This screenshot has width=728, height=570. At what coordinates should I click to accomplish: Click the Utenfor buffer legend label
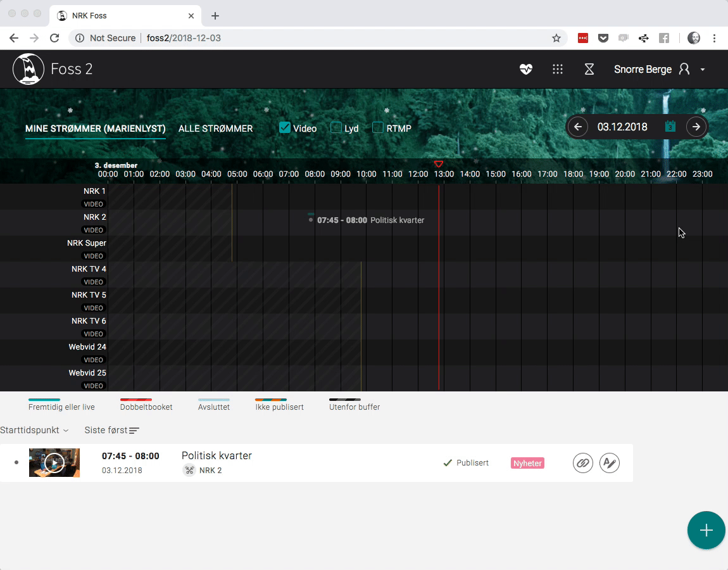pyautogui.click(x=355, y=407)
